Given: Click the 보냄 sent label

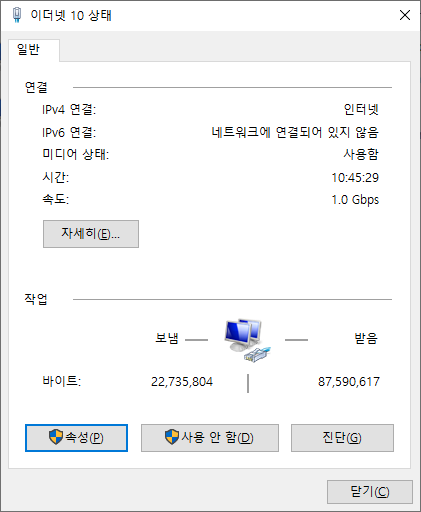Looking at the screenshot, I should (167, 338).
